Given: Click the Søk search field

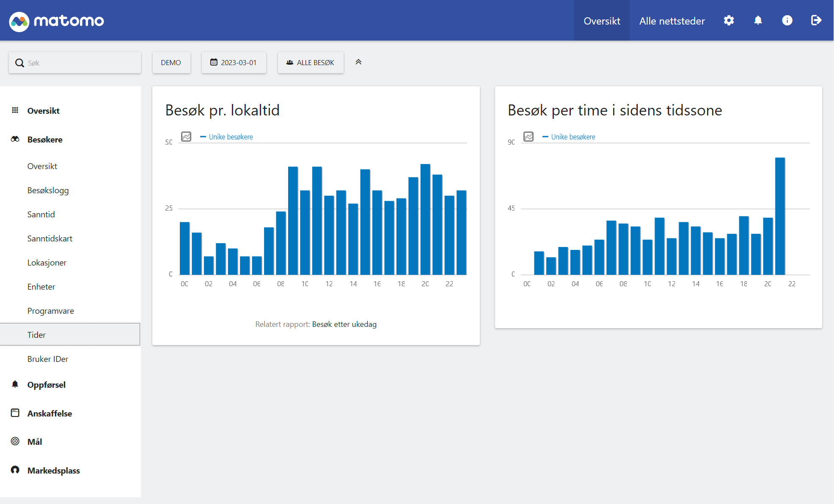Looking at the screenshot, I should point(80,63).
